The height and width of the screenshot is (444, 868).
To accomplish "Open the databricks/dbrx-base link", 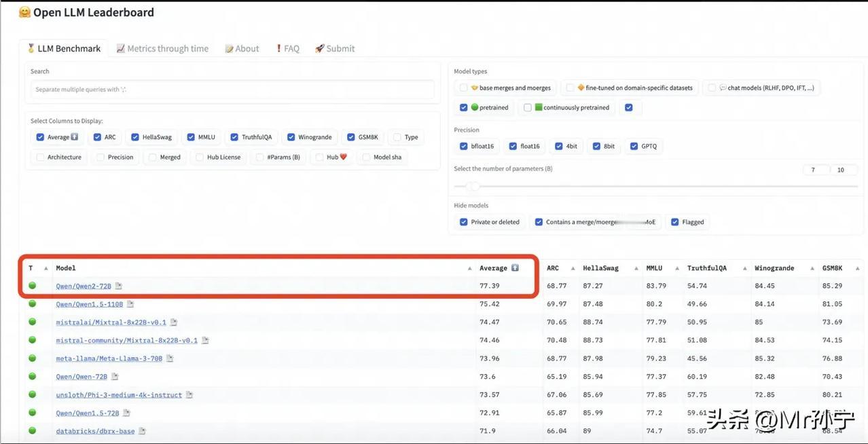I will click(95, 431).
